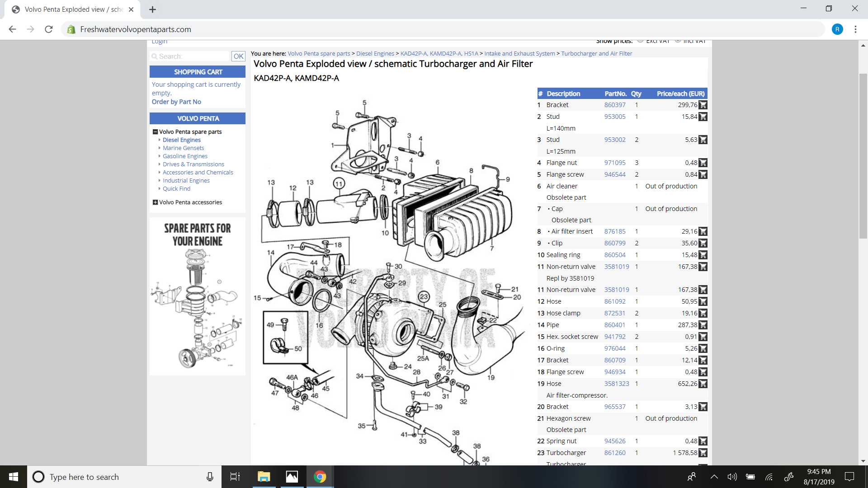This screenshot has height=488, width=868.
Task: Expand Marine Gensets category
Action: 183,148
